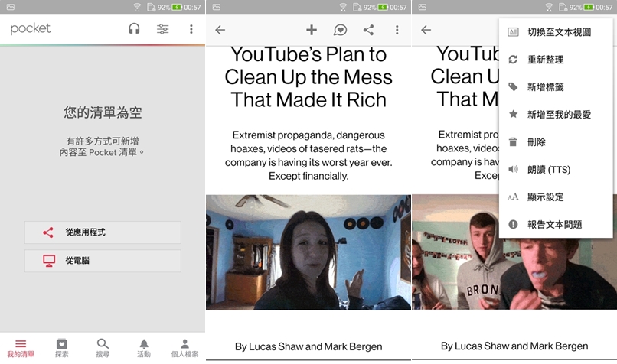The width and height of the screenshot is (617, 364).
Task: Tap the headphones Listen icon
Action: pyautogui.click(x=134, y=29)
